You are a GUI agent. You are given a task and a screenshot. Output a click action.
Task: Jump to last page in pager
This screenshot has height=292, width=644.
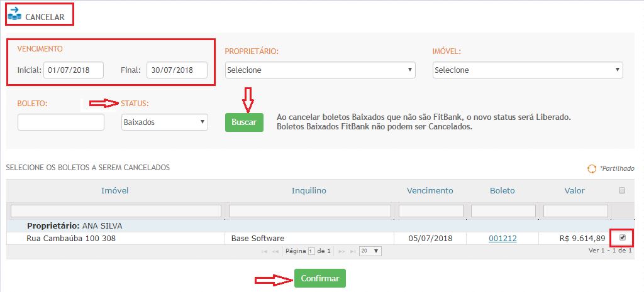coord(352,251)
